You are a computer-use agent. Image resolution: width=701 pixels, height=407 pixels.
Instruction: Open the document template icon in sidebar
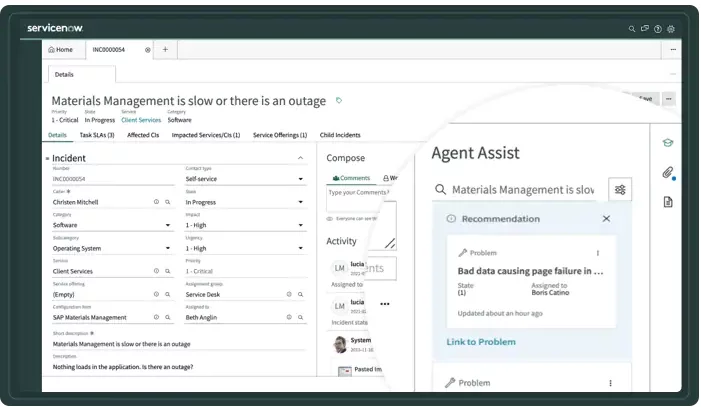click(x=667, y=202)
